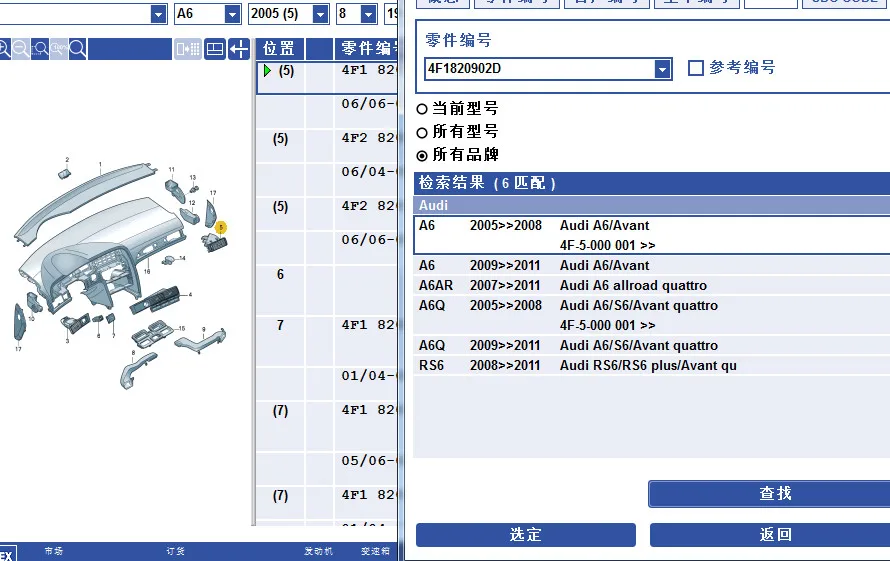Enable the 参考编号 checkbox
Viewport: 890px width, 561px height.
coord(695,68)
